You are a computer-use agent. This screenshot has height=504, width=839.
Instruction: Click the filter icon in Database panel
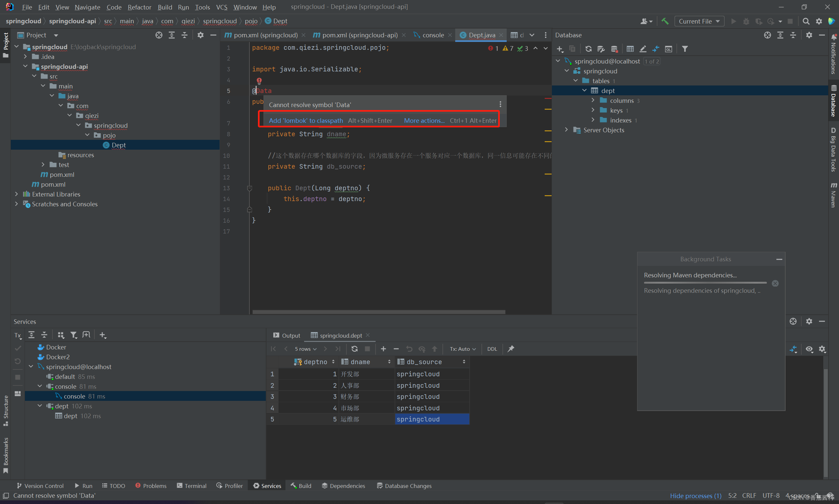pos(685,49)
